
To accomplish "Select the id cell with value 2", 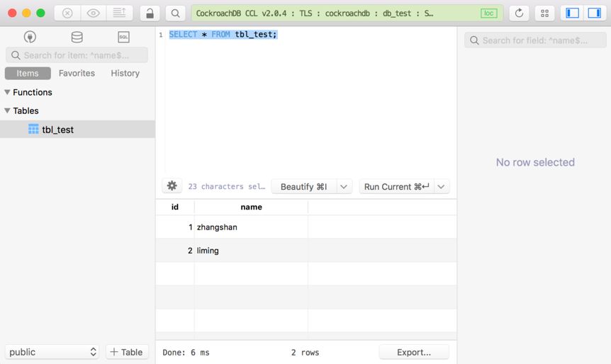I will coord(175,250).
